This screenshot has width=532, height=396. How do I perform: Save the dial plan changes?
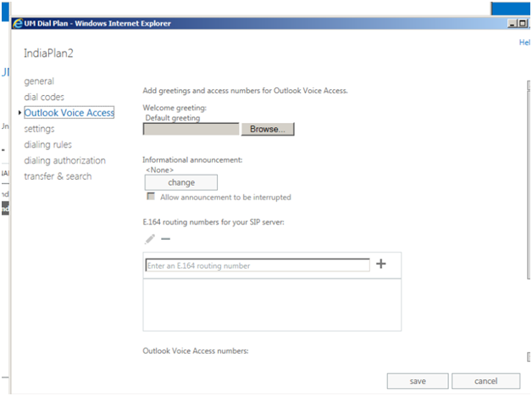[417, 381]
